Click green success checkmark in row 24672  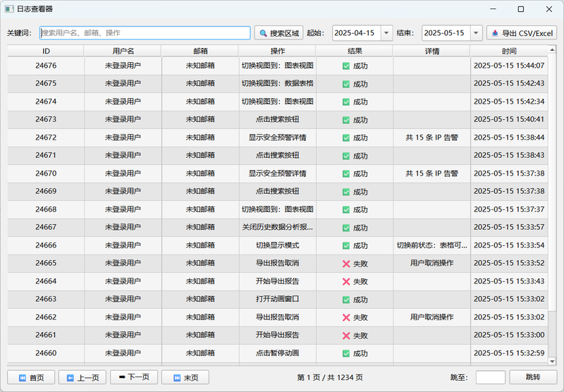346,137
